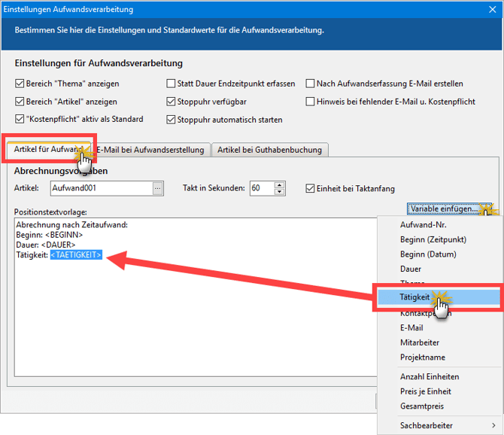The height and width of the screenshot is (435, 504).
Task: Pick Projektname from the variable list
Action: click(423, 357)
